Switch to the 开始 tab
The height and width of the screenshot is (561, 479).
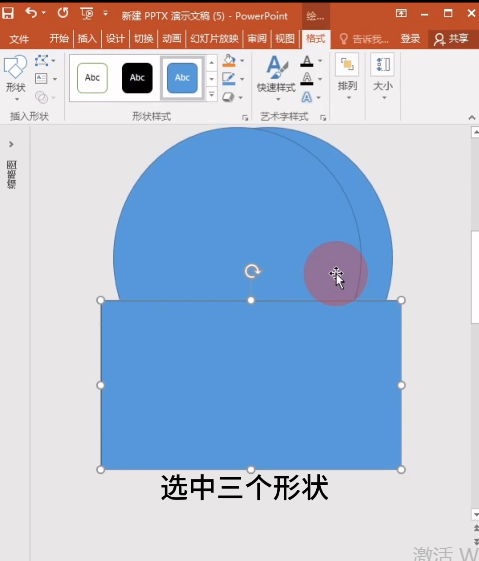pos(59,39)
